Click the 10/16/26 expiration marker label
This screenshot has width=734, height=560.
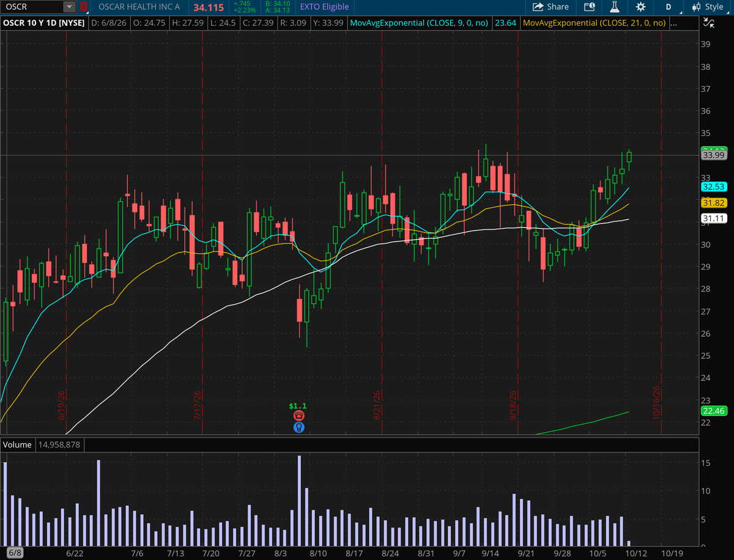[656, 402]
